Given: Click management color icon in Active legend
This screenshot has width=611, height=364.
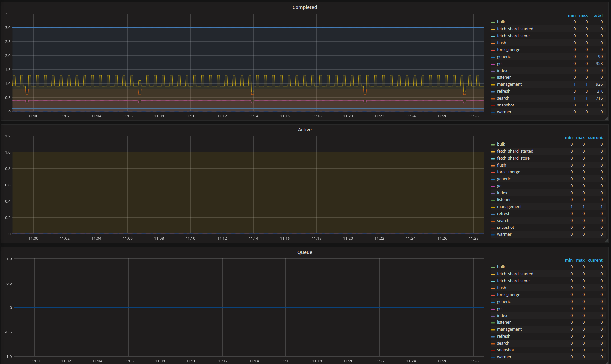Looking at the screenshot, I should [492, 207].
